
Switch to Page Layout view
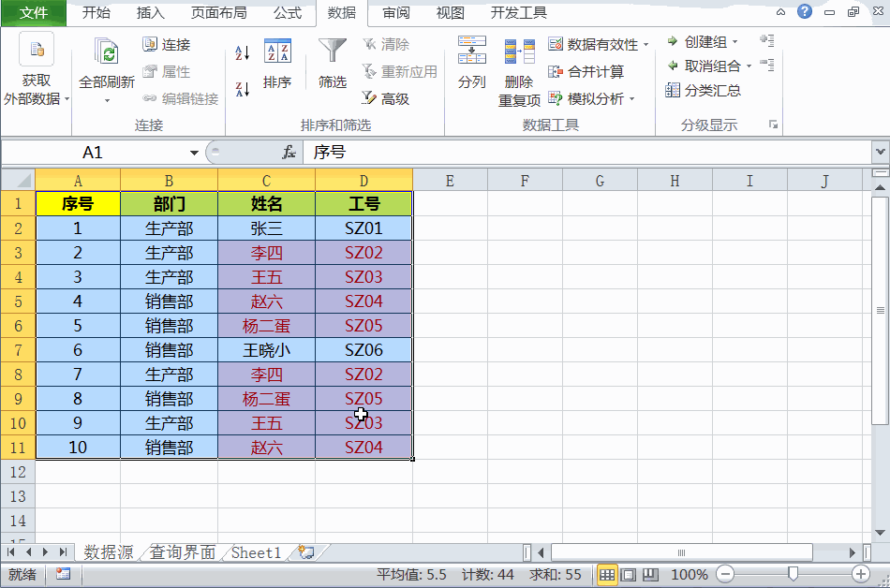coord(629,575)
